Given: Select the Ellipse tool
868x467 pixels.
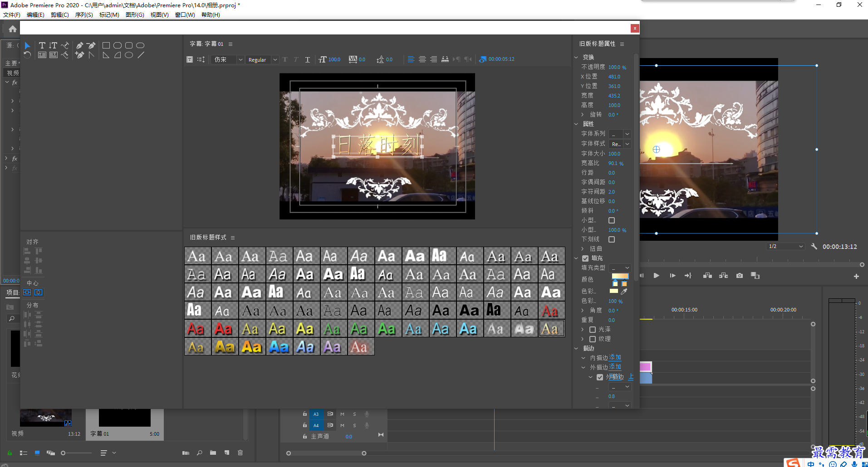Looking at the screenshot, I should coord(129,55).
